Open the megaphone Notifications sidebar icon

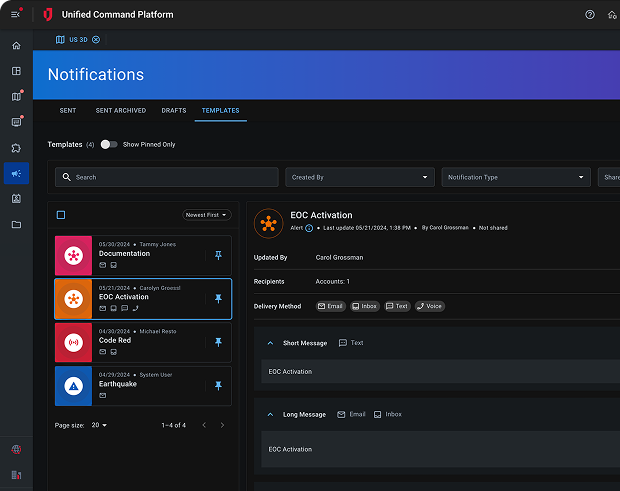click(x=16, y=173)
